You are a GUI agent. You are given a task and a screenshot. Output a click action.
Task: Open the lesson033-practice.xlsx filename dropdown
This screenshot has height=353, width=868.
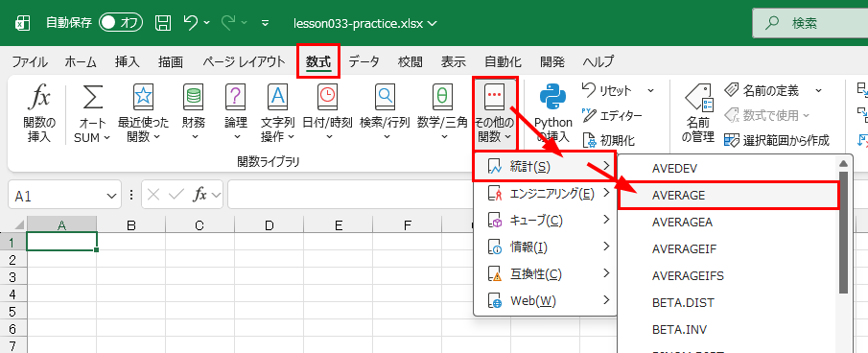click(x=433, y=24)
